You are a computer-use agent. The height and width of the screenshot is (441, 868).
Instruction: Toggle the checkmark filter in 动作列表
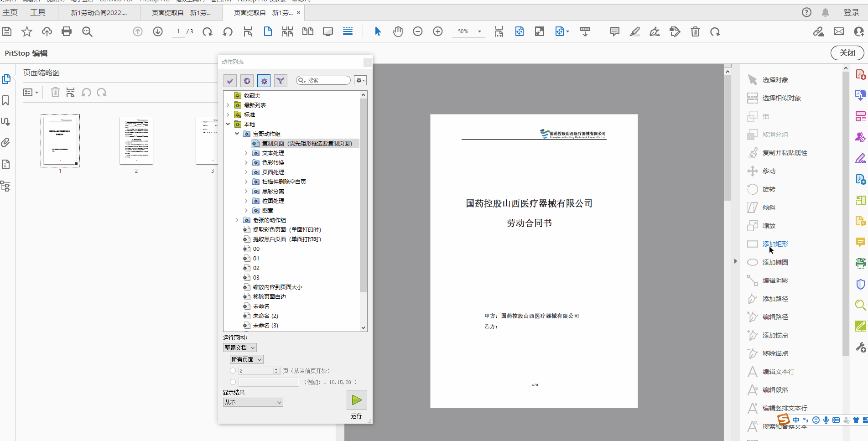(229, 80)
